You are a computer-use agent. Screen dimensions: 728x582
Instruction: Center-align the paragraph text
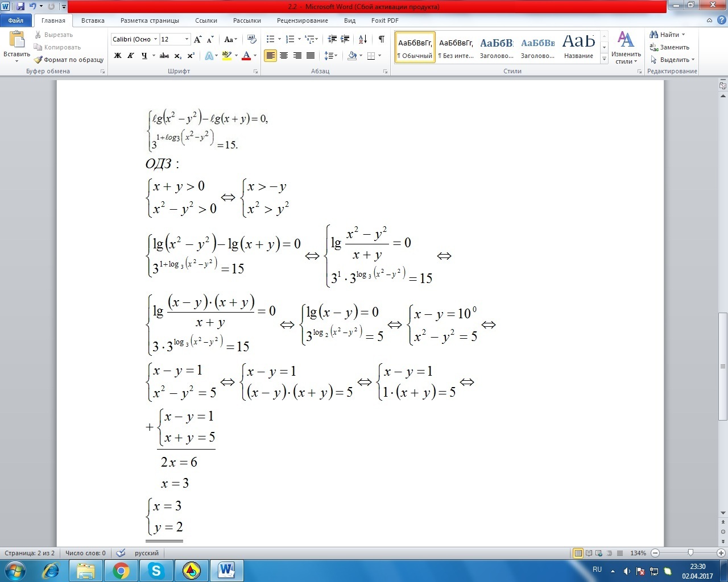tap(284, 56)
